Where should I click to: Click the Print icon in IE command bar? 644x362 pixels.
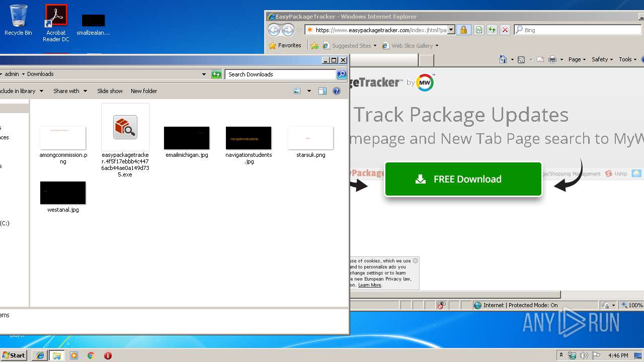point(552,59)
